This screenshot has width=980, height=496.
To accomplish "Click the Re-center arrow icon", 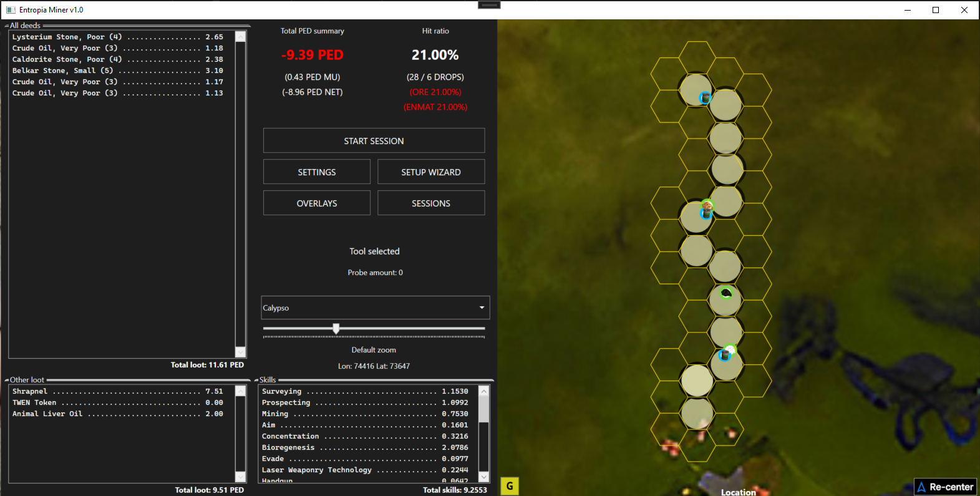I will pyautogui.click(x=921, y=487).
